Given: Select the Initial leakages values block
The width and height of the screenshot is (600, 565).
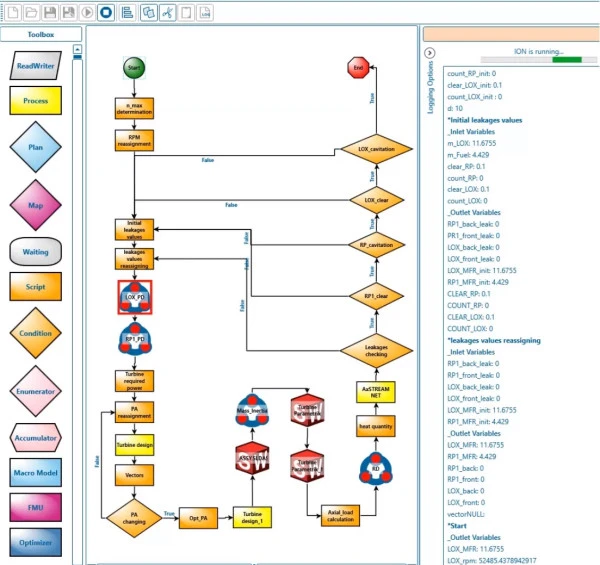Looking at the screenshot, I should 134,230.
